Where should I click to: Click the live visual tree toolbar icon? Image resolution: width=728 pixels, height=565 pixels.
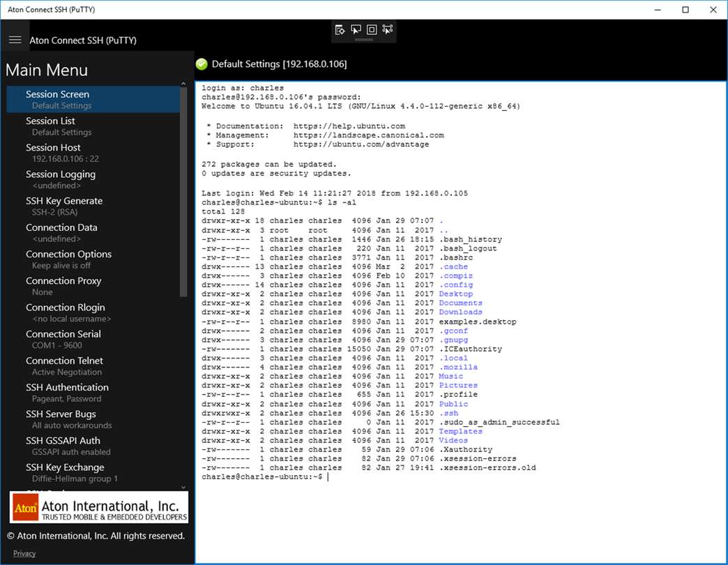click(x=340, y=30)
